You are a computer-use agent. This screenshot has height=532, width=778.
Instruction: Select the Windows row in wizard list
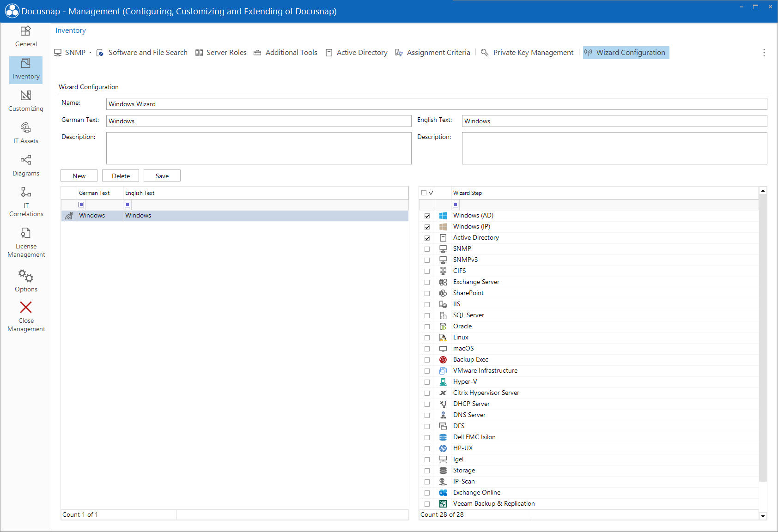[x=235, y=216]
